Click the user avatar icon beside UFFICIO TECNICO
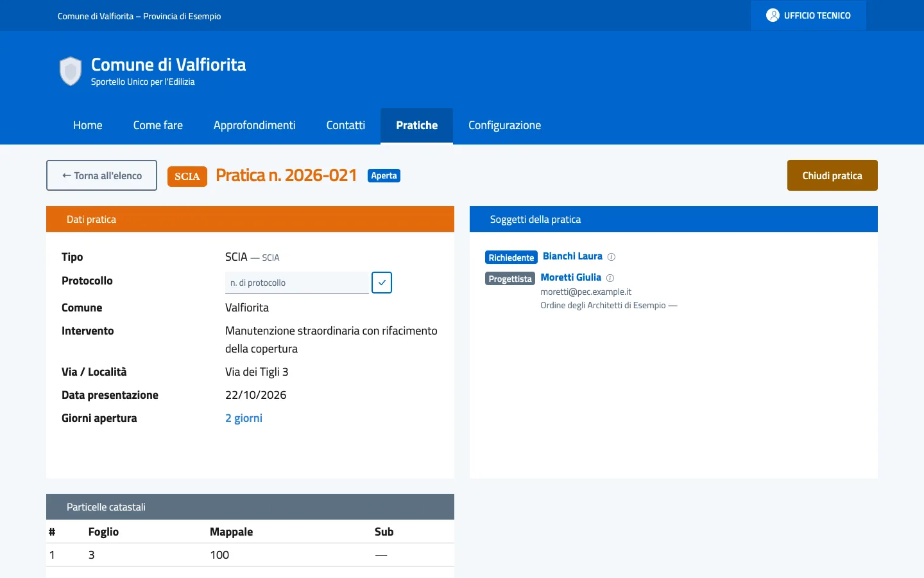The width and height of the screenshot is (924, 578). pyautogui.click(x=773, y=15)
